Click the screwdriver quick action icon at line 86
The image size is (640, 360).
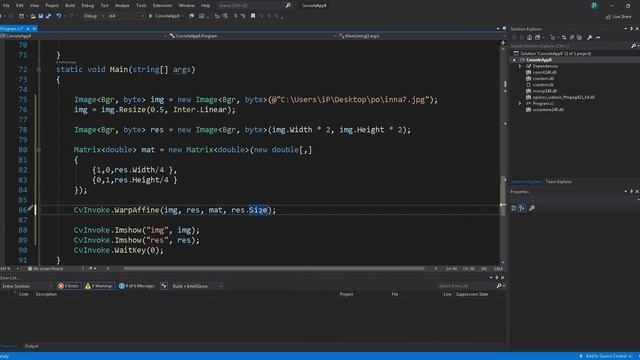(x=31, y=209)
